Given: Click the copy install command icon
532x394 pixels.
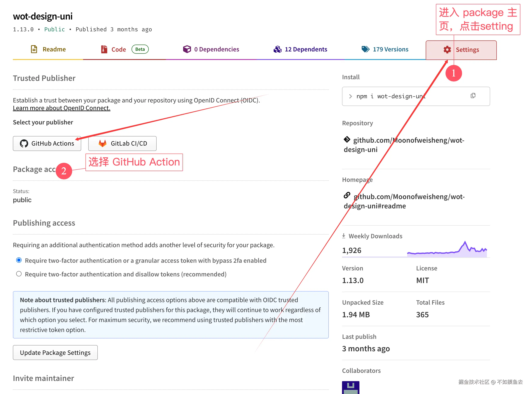Looking at the screenshot, I should (x=473, y=96).
